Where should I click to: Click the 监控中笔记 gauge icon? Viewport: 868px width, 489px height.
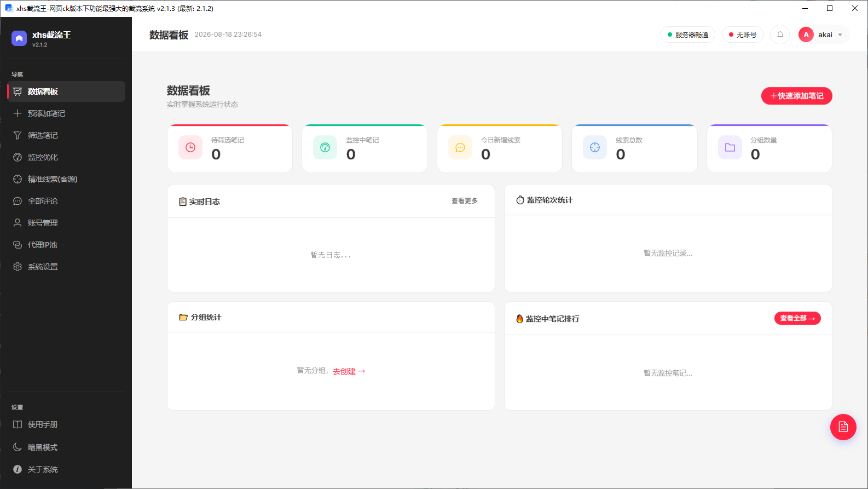[325, 147]
